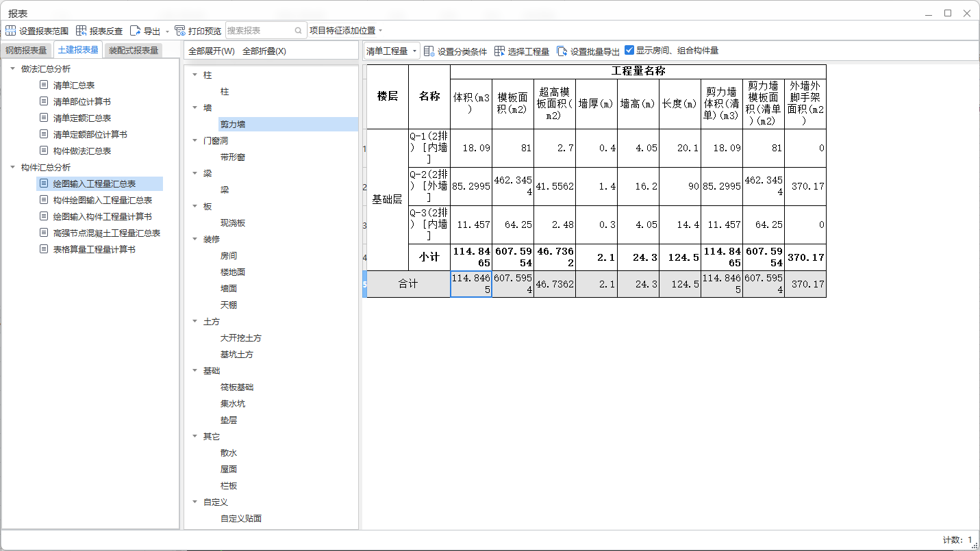Open the 导出 dropdown arrow
The height and width of the screenshot is (551, 980).
pyautogui.click(x=167, y=31)
